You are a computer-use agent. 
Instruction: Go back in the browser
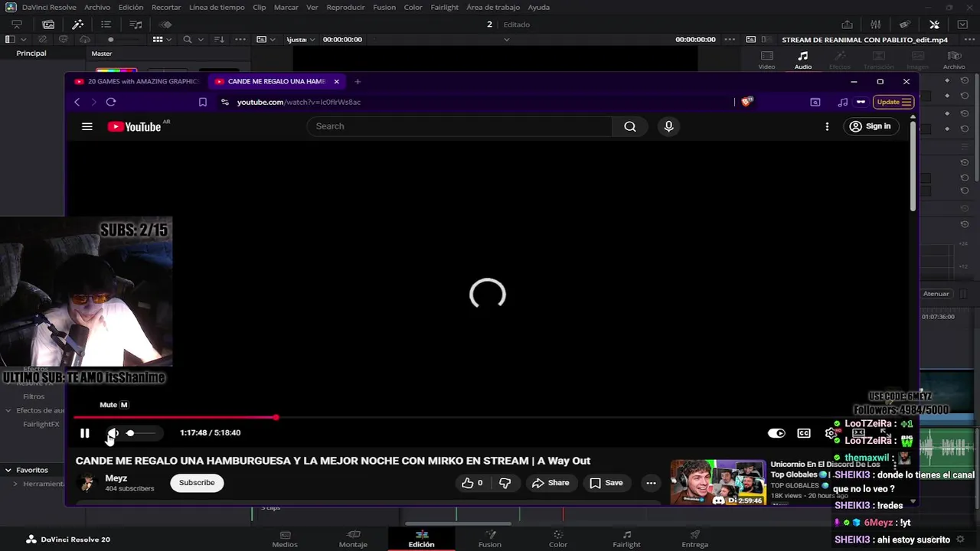77,102
